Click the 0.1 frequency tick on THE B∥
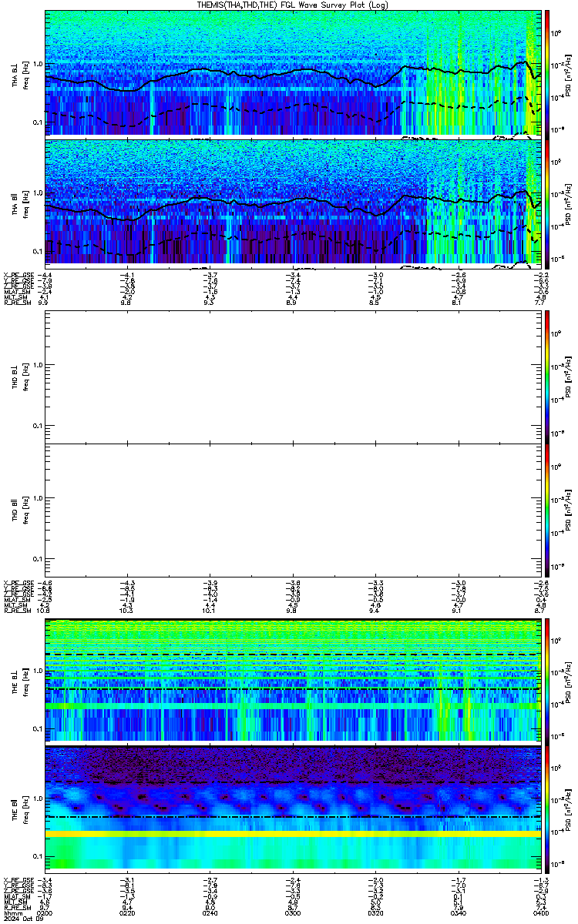 click(x=37, y=856)
